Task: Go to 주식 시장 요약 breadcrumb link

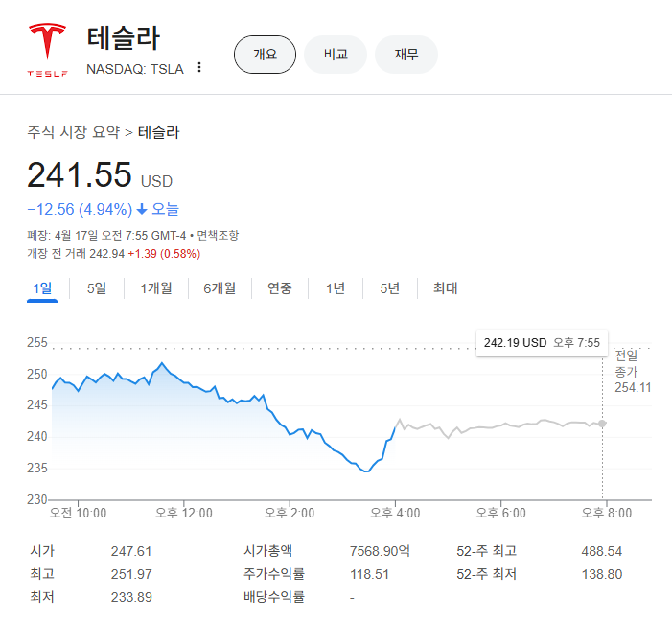Action: click(73, 132)
